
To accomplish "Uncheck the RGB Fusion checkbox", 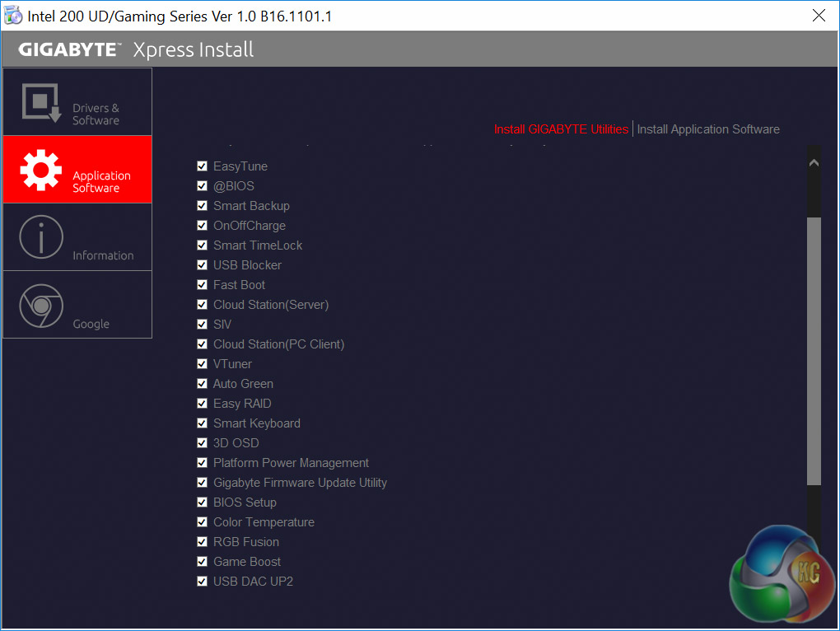I will point(202,542).
